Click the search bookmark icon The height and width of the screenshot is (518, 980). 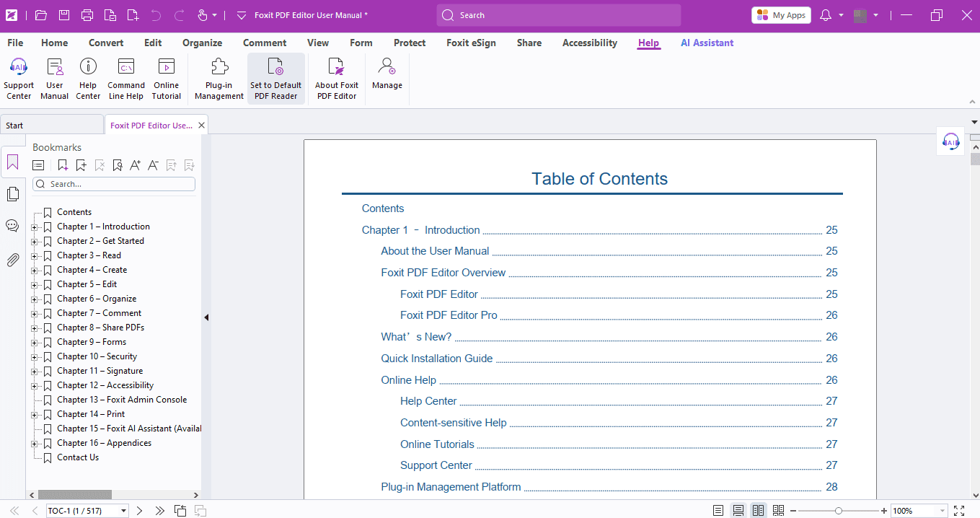(x=117, y=165)
